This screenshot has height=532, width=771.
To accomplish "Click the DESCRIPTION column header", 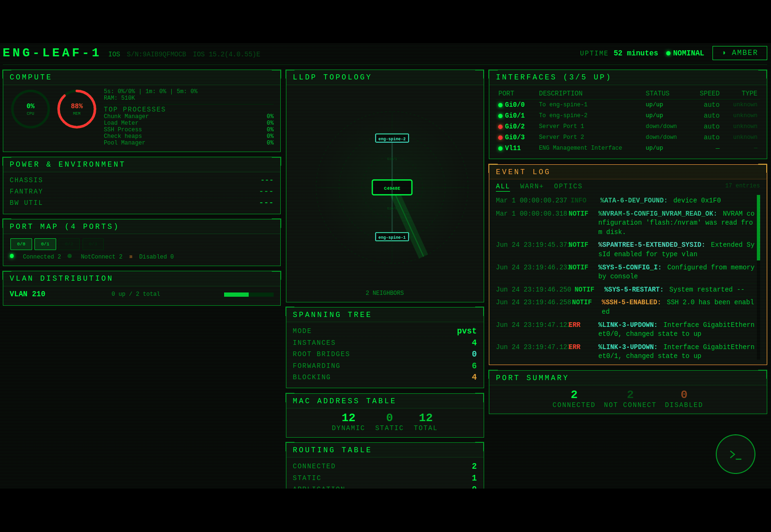I will pos(561,93).
